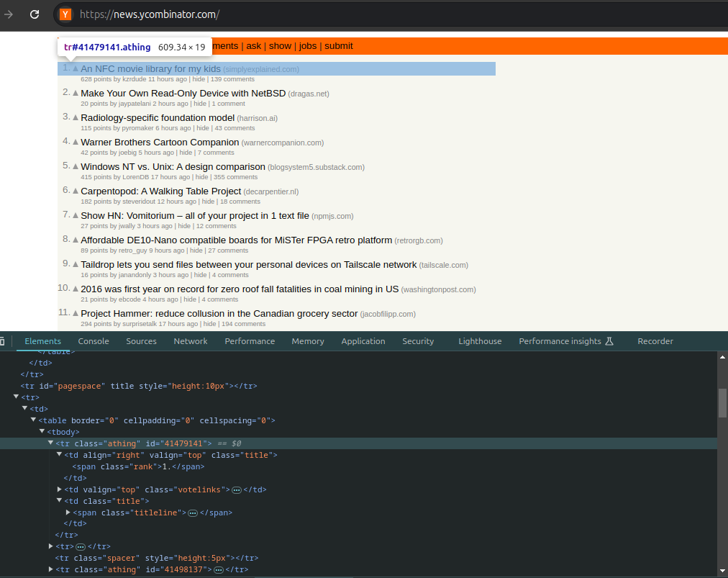Click the DevTools scrollbar up arrow
Screen dimensions: 728x578
pos(722,357)
